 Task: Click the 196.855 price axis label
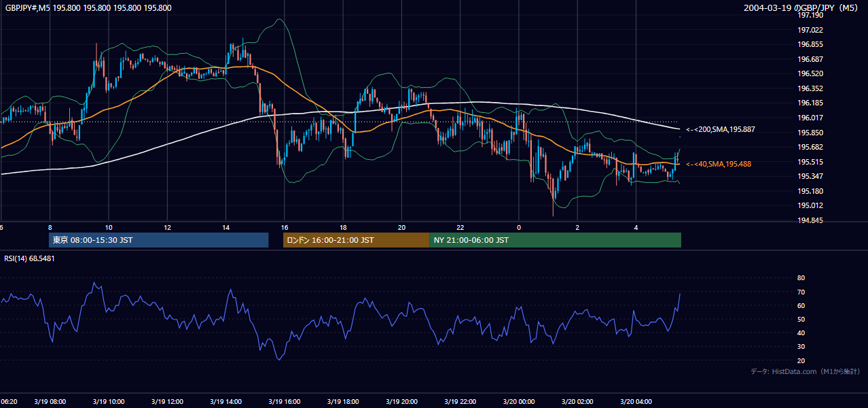810,44
